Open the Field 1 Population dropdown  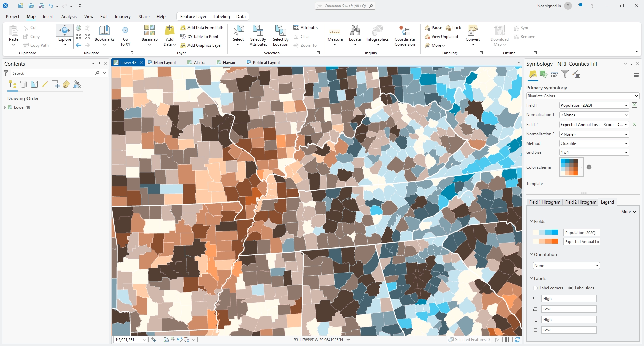pyautogui.click(x=594, y=105)
